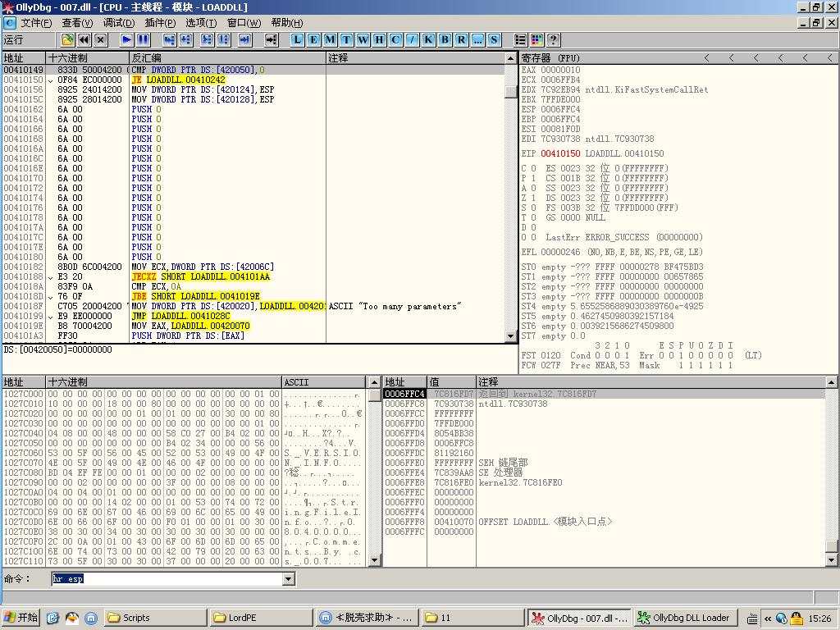Close the debugged program with the X toolbar icon
This screenshot has height=630, width=840.
tap(101, 40)
